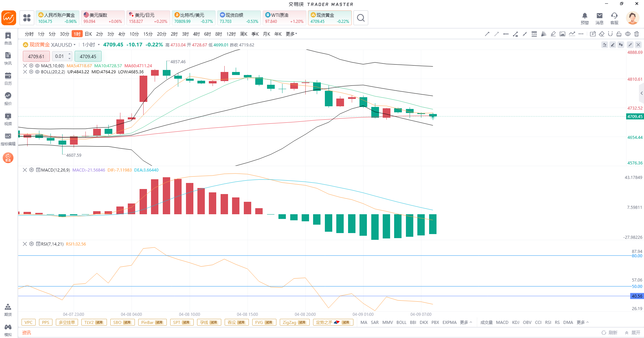Open MACD(12,26,9) indicator settings gear
644x338 pixels.
click(x=31, y=170)
